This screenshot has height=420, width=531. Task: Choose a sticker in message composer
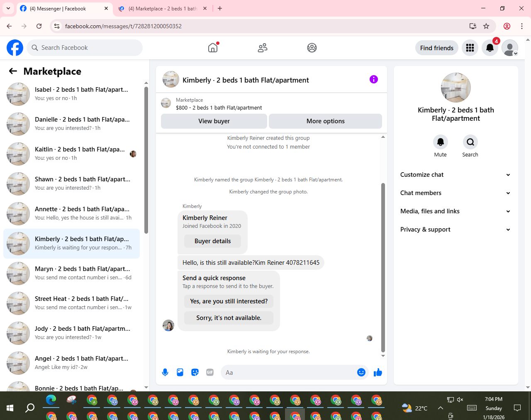tap(195, 372)
